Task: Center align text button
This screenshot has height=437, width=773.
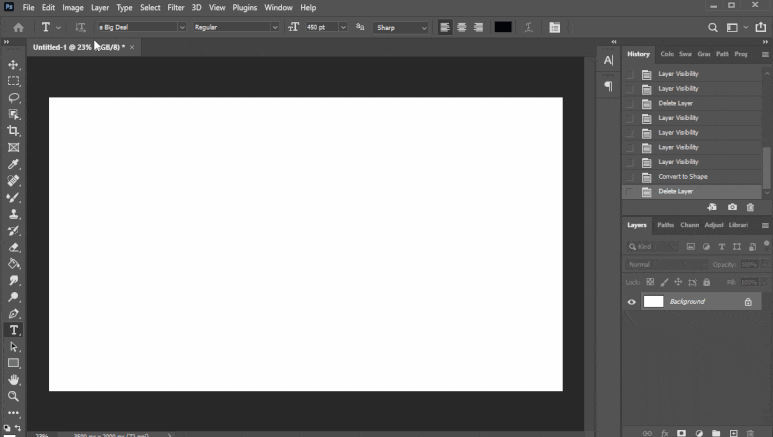Action: click(461, 28)
